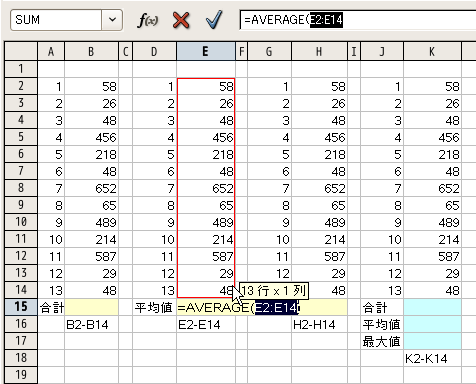Click blue maximum cell K17
476x384 pixels.
coord(432,341)
